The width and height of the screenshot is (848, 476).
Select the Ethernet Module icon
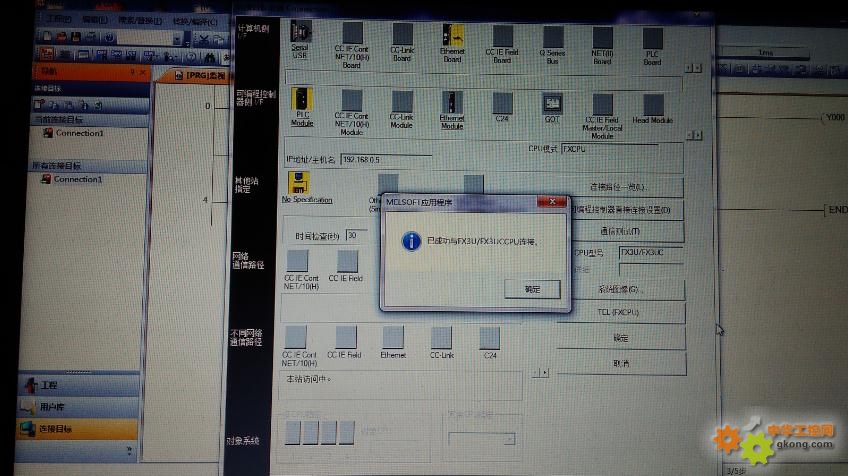pyautogui.click(x=452, y=103)
